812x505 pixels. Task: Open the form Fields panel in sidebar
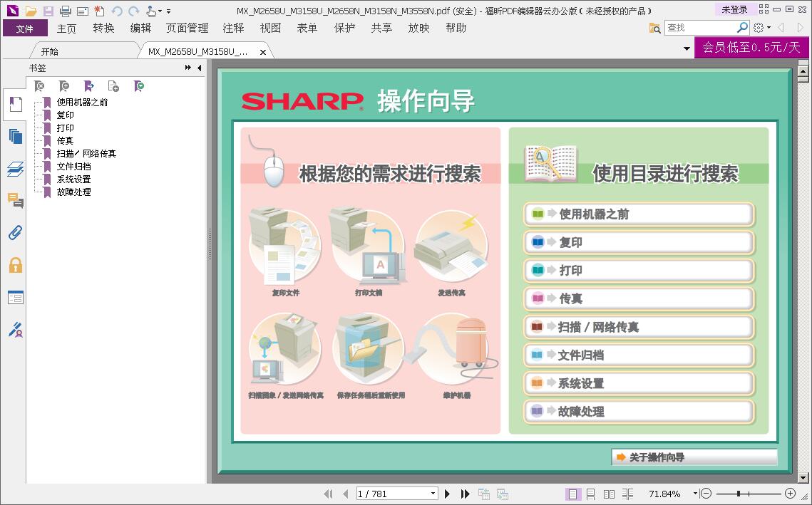click(x=16, y=298)
